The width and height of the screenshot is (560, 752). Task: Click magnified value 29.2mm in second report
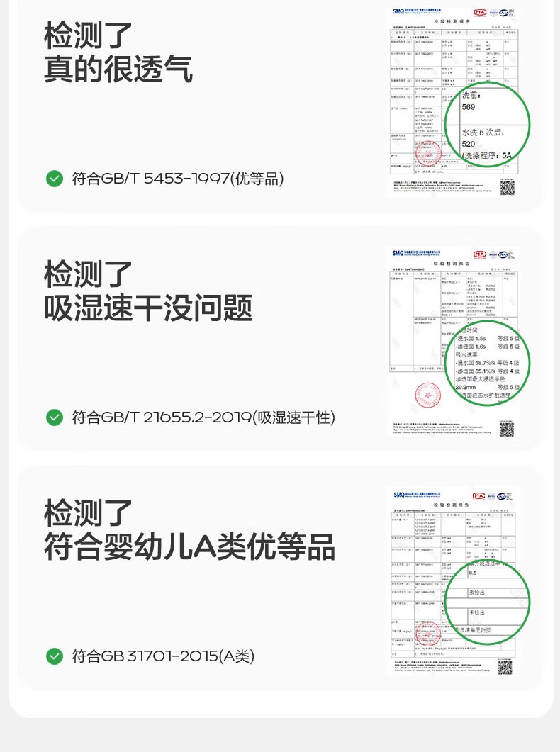coord(466,387)
